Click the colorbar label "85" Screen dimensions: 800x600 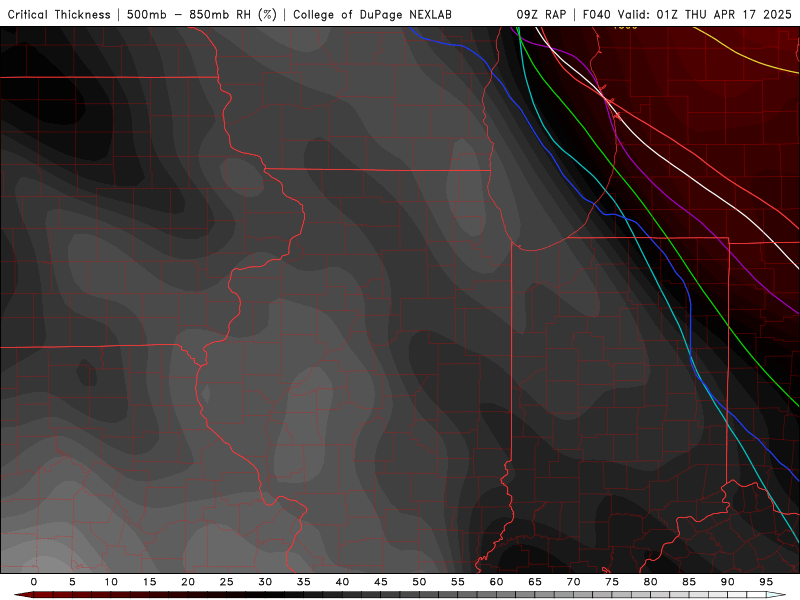tap(689, 582)
